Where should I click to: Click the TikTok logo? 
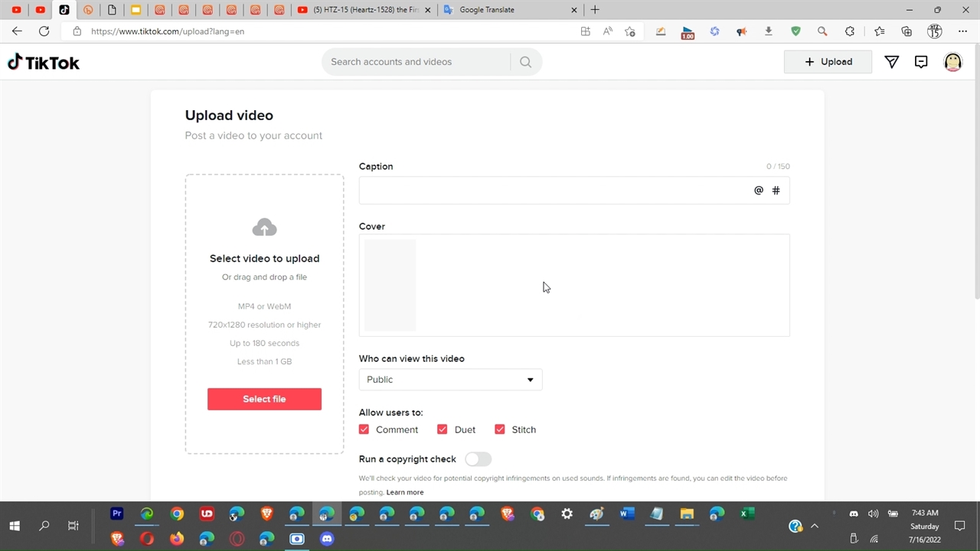click(44, 63)
